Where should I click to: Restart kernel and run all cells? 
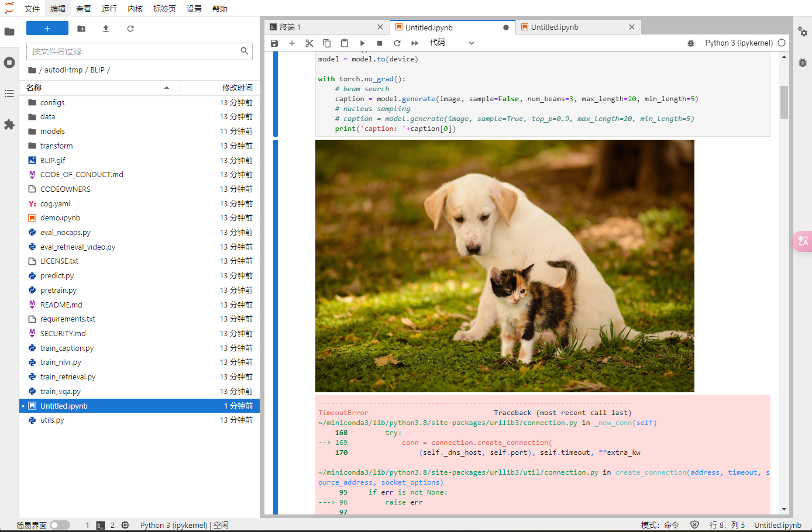415,43
